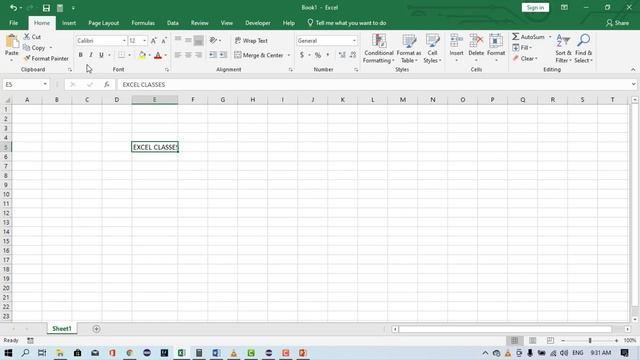Add a new sheet with plus button
Screen dimensions: 640x360
pos(96,329)
